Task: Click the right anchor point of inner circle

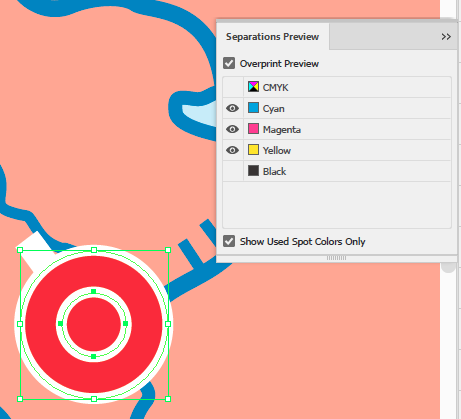Action: tap(125, 323)
